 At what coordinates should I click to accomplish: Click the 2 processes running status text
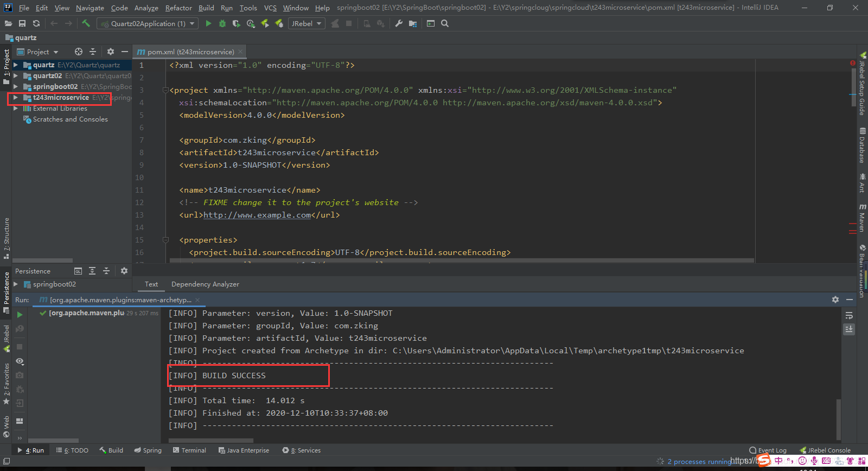[700, 462]
